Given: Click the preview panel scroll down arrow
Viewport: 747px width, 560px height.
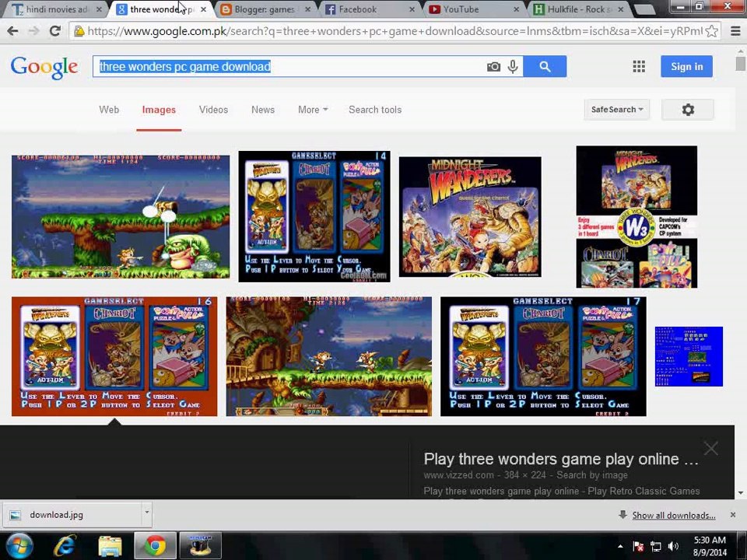Looking at the screenshot, I should 740,493.
